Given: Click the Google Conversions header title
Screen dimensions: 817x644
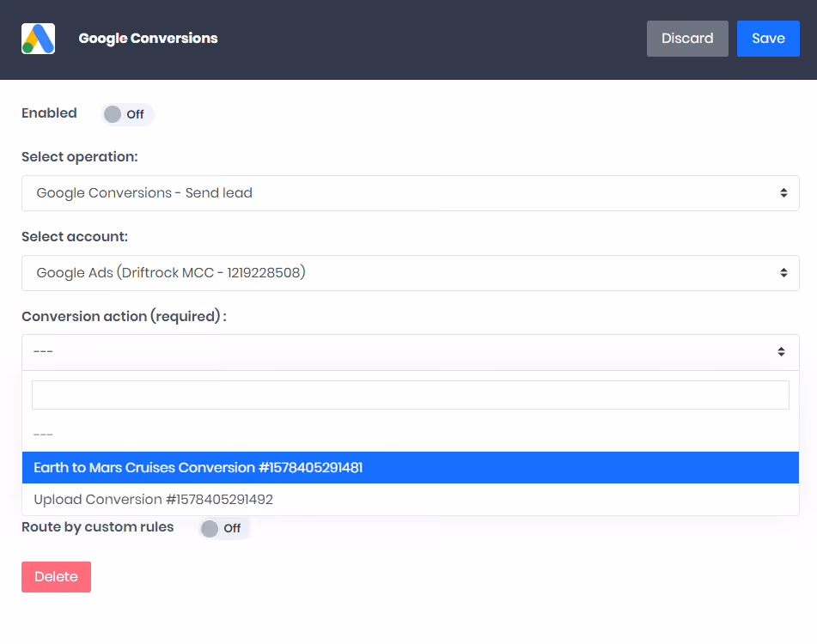Looking at the screenshot, I should click(x=148, y=39).
